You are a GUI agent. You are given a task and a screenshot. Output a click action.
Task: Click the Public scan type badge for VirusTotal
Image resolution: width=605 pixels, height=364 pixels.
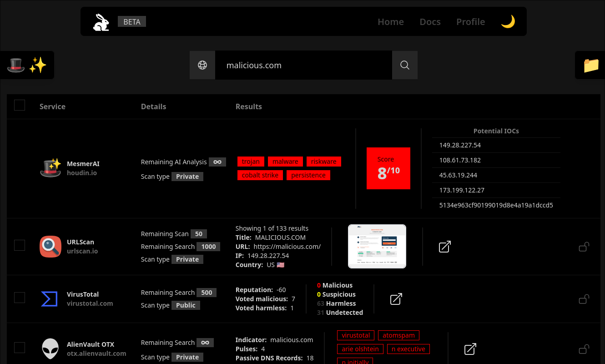pos(186,305)
